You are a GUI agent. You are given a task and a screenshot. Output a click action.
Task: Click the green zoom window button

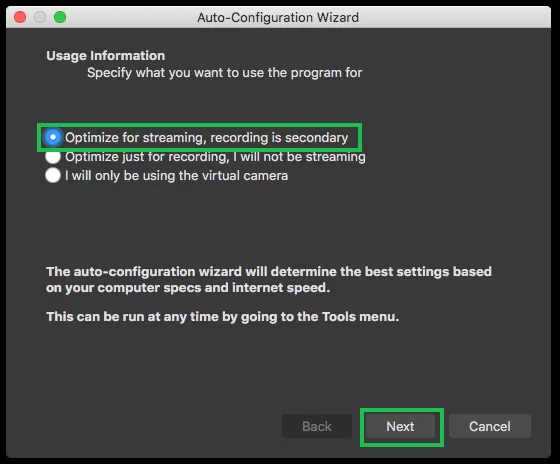[x=60, y=17]
